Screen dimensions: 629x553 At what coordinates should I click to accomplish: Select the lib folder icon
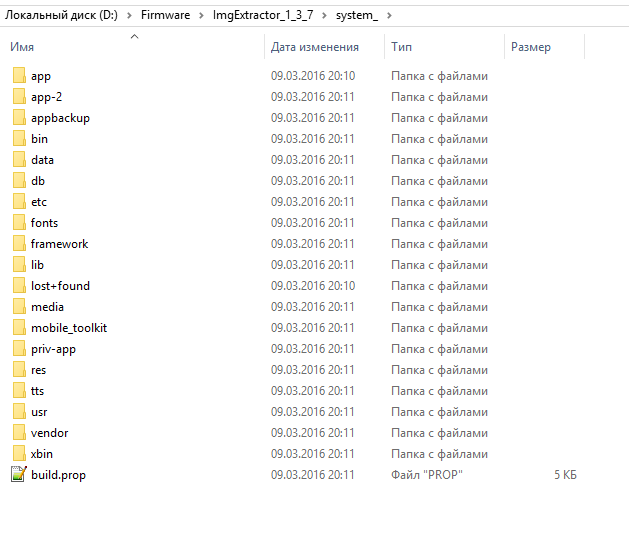(19, 264)
